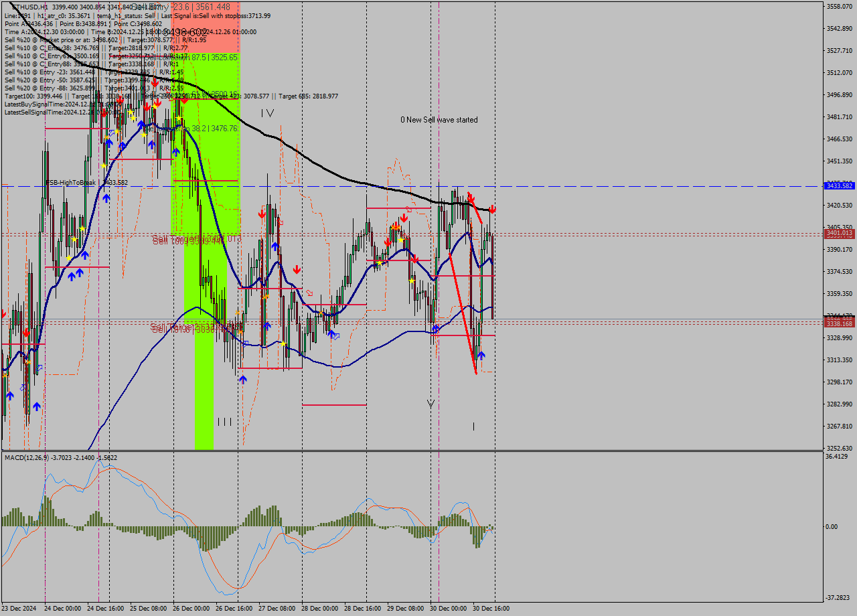
Task: Click the '30 Dec 16:00' time axis label
Action: 491,609
